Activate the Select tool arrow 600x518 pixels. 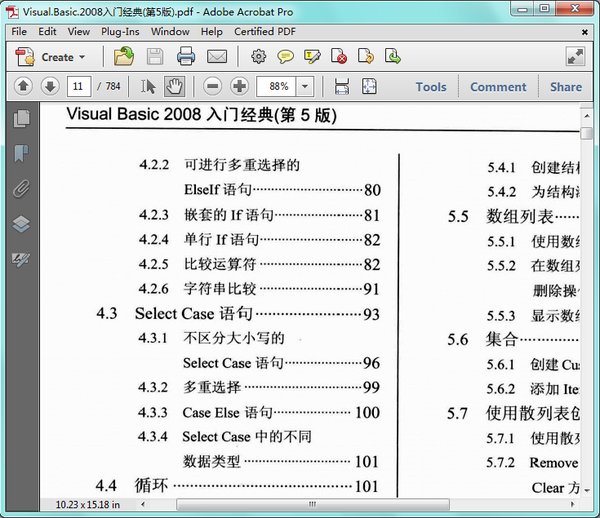point(148,87)
